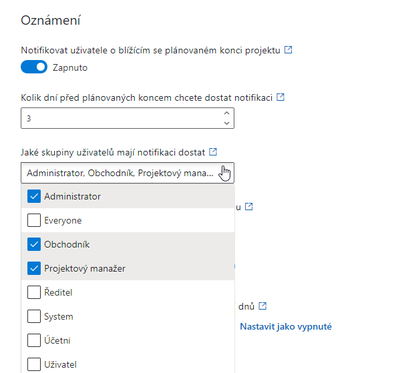Uncheck the Obchodník checkbox
This screenshot has width=400, height=373.
(x=34, y=244)
